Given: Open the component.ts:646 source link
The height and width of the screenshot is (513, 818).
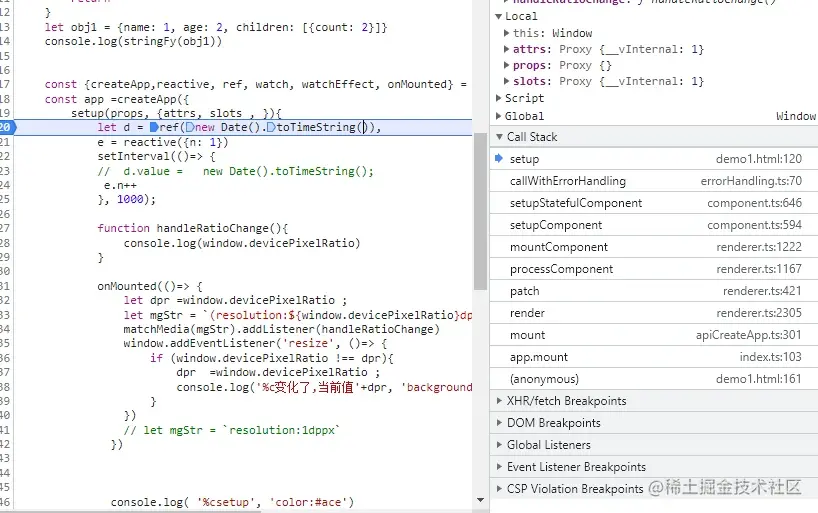Looking at the screenshot, I should [x=754, y=202].
